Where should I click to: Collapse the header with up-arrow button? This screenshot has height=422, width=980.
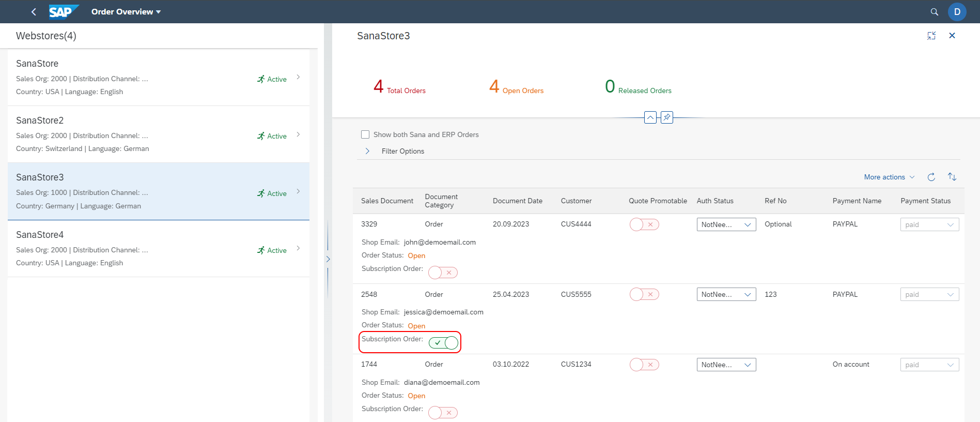[x=650, y=117]
